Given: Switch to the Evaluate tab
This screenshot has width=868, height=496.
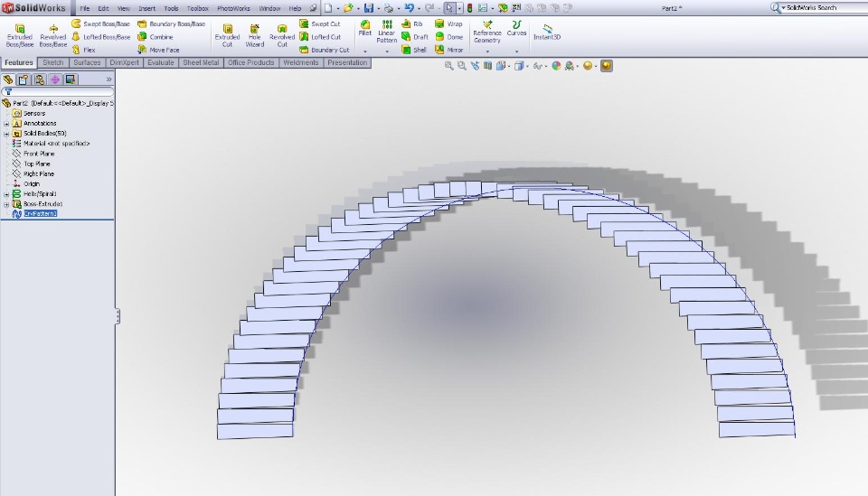Looking at the screenshot, I should [x=161, y=62].
